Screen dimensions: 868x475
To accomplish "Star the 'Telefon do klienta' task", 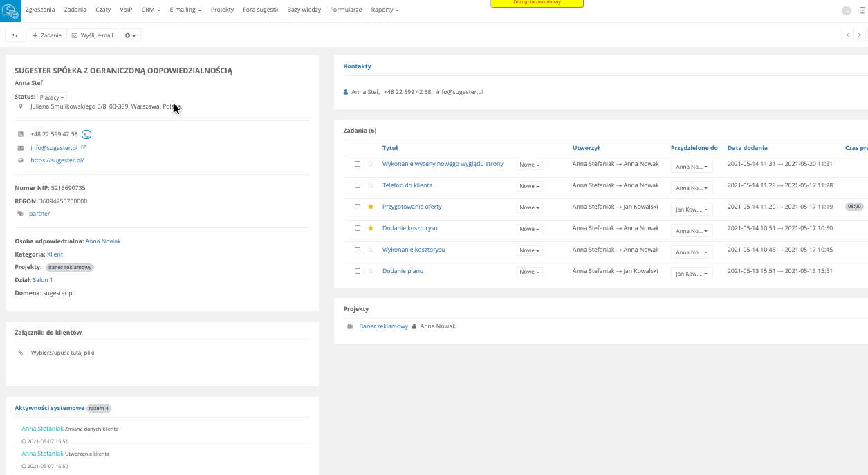I will (371, 185).
